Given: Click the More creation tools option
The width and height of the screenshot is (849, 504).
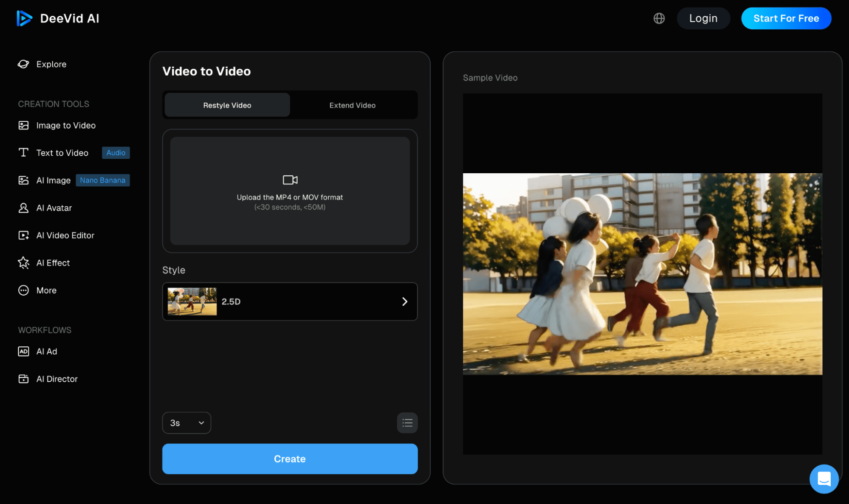Looking at the screenshot, I should [46, 290].
